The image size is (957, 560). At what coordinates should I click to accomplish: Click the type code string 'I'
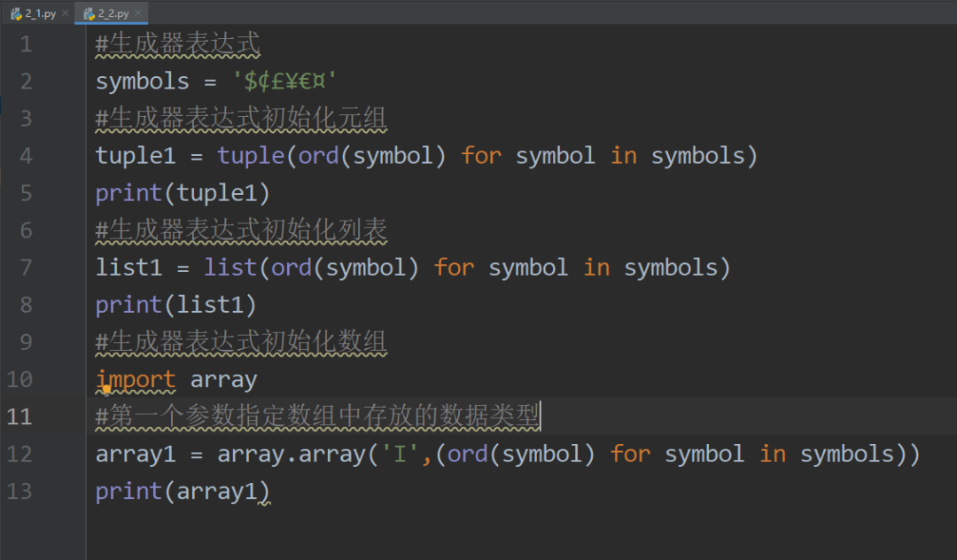coord(401,454)
